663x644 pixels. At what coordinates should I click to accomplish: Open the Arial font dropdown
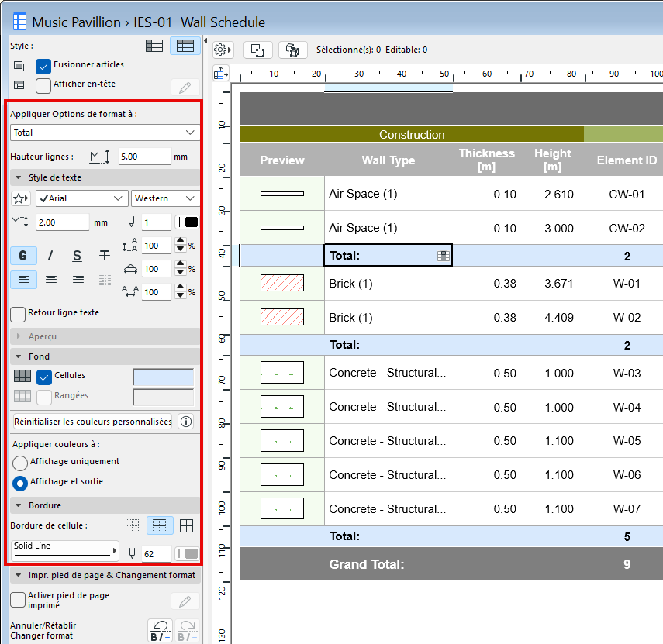(x=82, y=199)
